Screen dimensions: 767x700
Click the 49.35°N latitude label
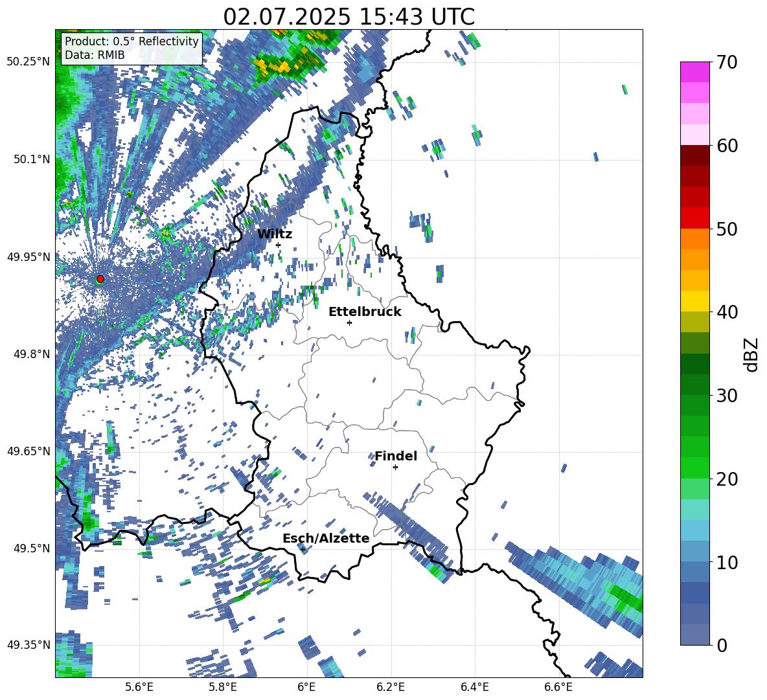coord(29,645)
